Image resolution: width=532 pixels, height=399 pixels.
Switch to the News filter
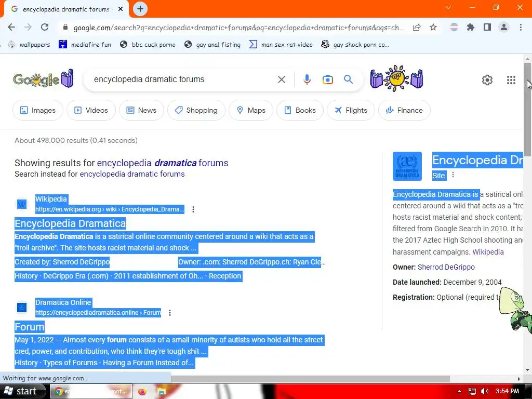[141, 110]
